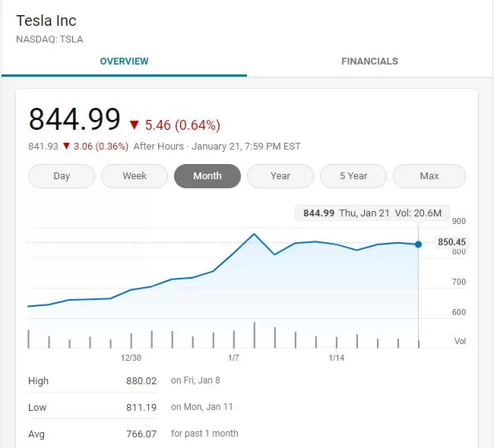Show the Year price chart

pos(280,175)
